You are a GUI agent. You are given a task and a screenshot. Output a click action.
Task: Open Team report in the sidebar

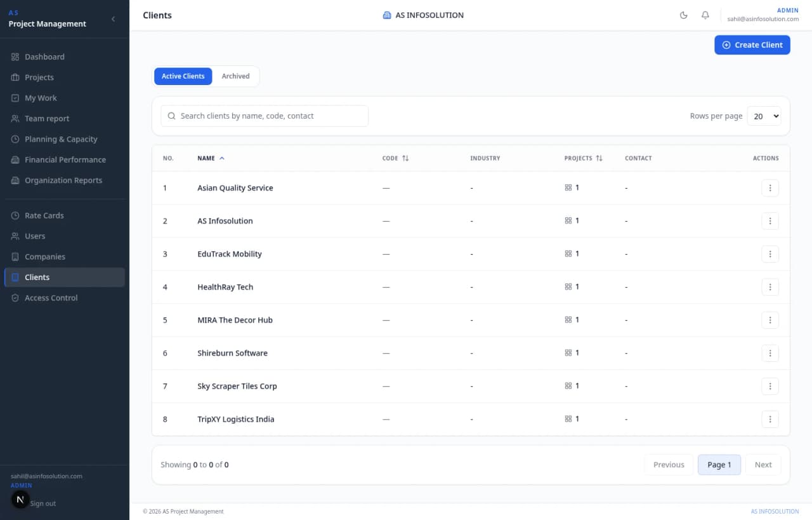64,119
